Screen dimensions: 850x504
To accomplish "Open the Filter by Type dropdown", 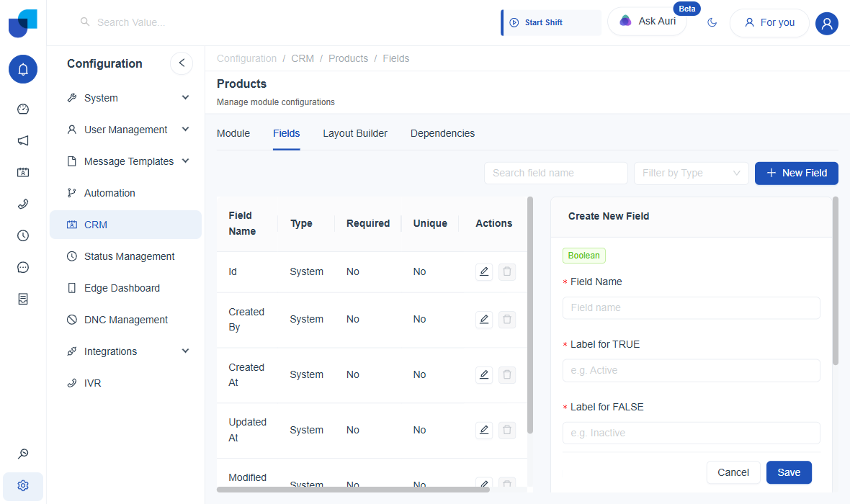I will (x=692, y=173).
